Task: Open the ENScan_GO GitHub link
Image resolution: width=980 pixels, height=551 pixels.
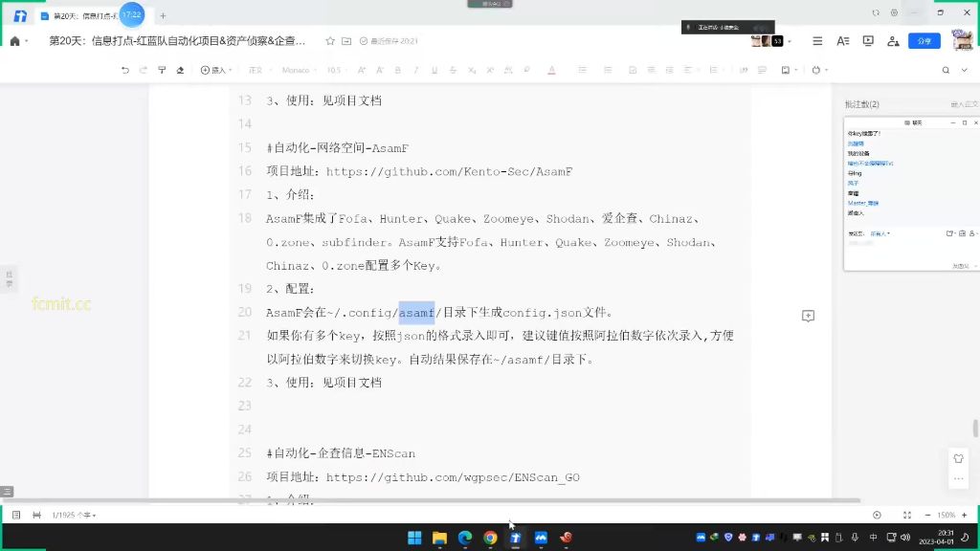Action: click(453, 477)
